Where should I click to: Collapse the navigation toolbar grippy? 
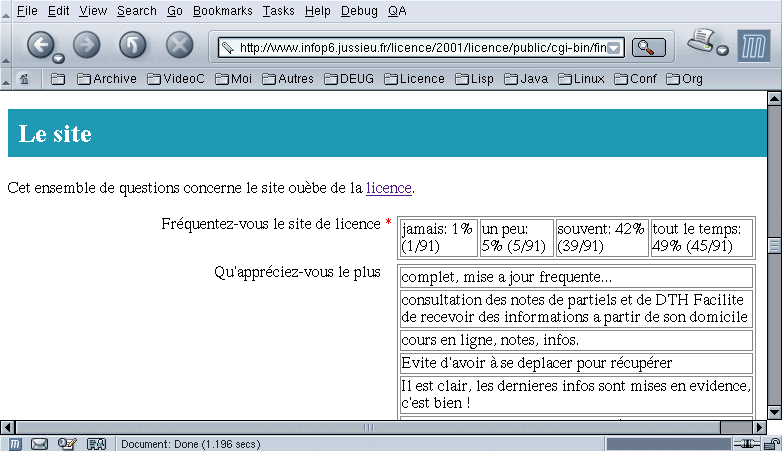coord(5,45)
